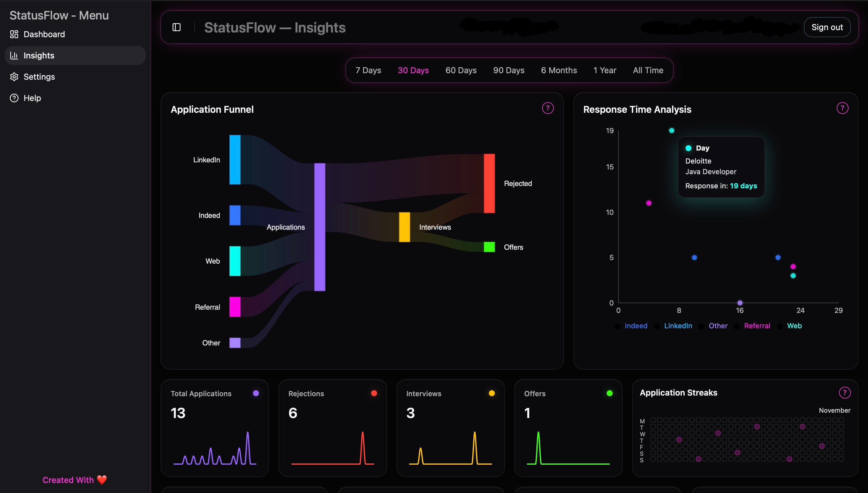
Task: Open Settings via the gear icon
Action: pyautogui.click(x=14, y=76)
